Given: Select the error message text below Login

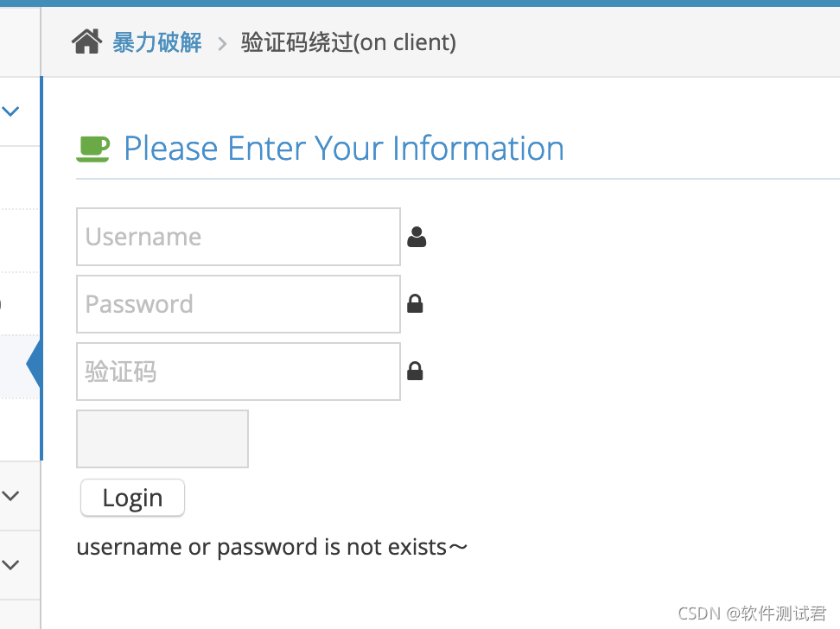Looking at the screenshot, I should [x=271, y=546].
